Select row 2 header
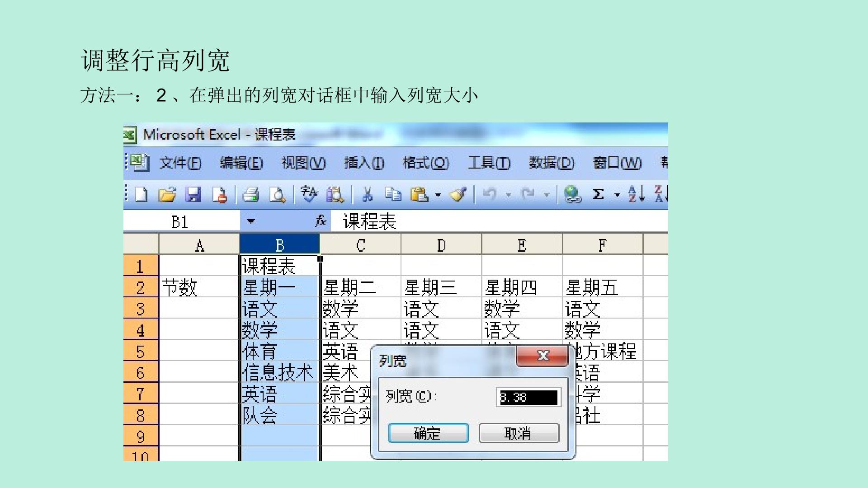The width and height of the screenshot is (868, 488). point(141,286)
